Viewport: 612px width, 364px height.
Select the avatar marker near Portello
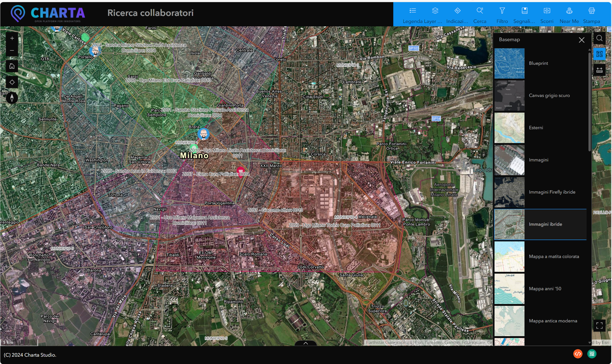95,51
